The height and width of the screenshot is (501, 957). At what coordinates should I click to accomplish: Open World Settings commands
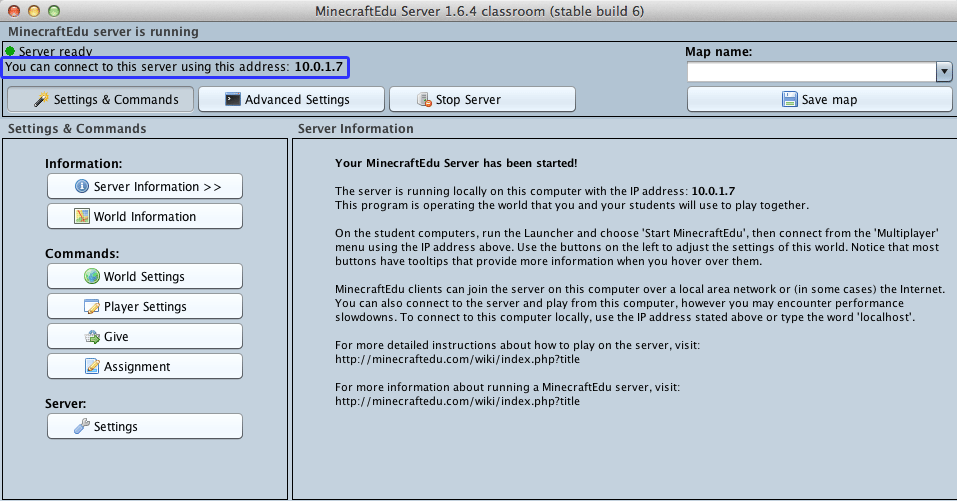145,276
